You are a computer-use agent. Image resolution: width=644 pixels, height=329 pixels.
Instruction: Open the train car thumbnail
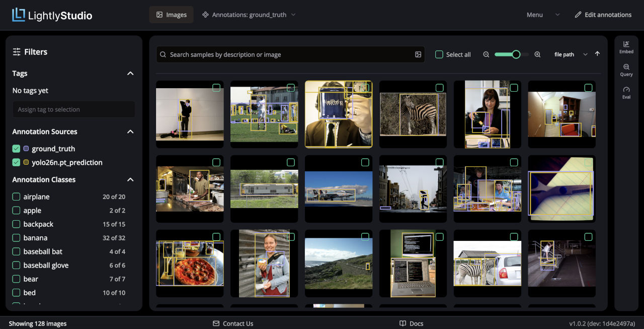264,189
